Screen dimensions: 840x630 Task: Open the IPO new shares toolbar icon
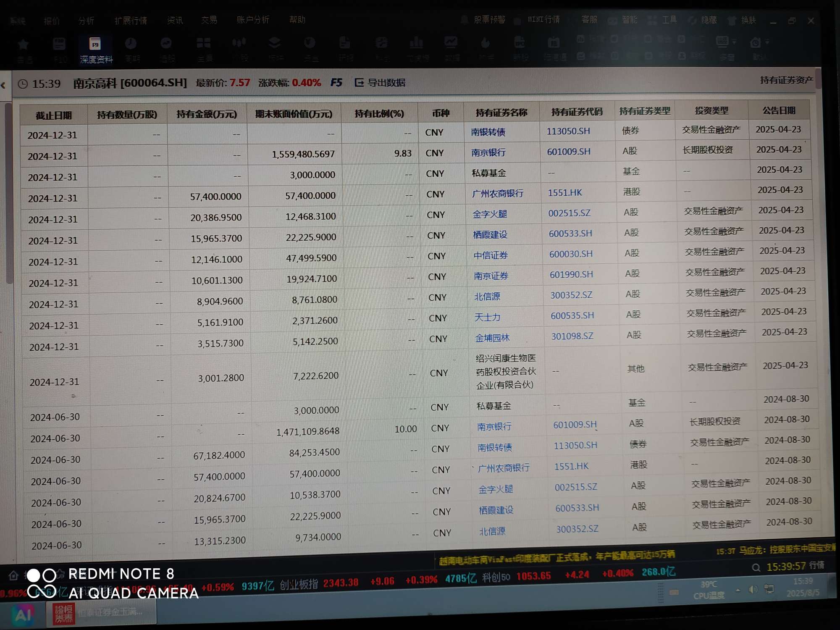[520, 42]
